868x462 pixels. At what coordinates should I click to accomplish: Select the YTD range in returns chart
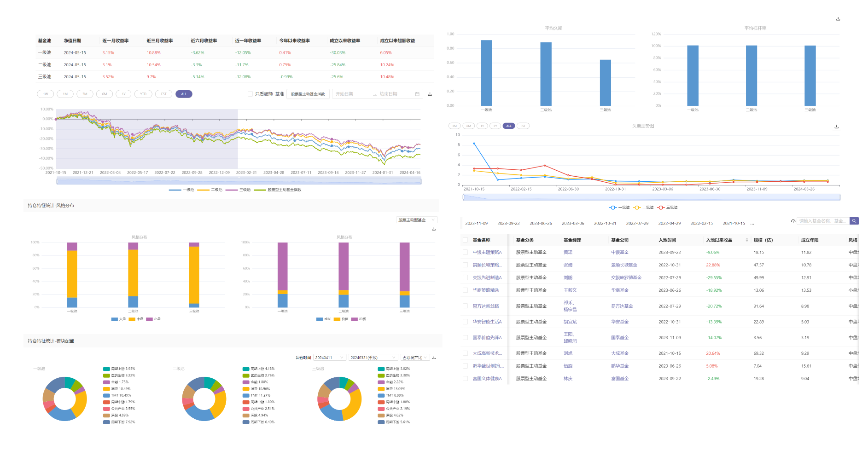[143, 94]
